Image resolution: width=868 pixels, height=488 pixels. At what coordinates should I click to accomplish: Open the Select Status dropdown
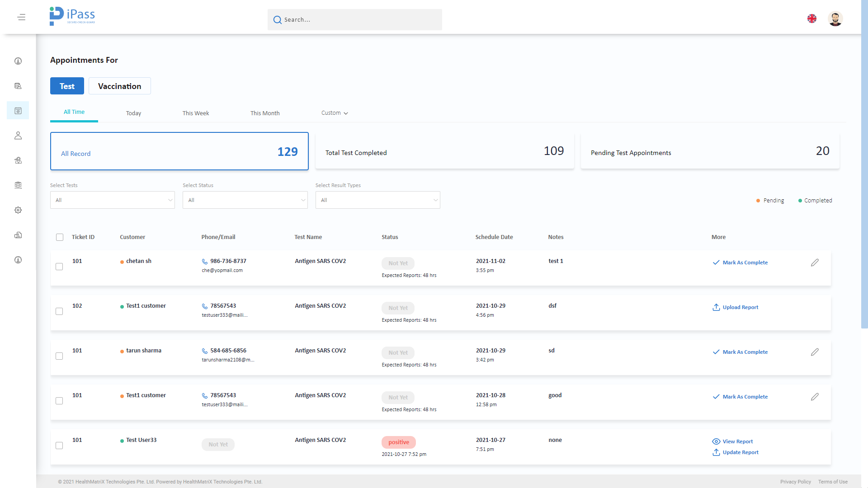click(x=245, y=200)
